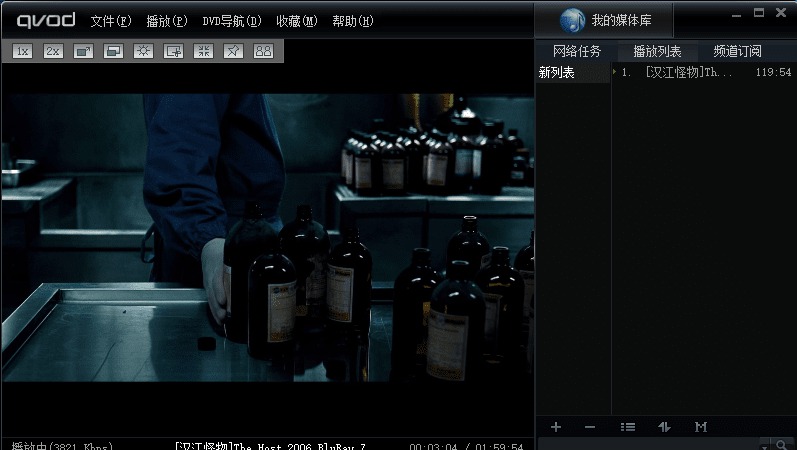
Task: Click the playlist sort arrows icon
Action: tap(664, 427)
